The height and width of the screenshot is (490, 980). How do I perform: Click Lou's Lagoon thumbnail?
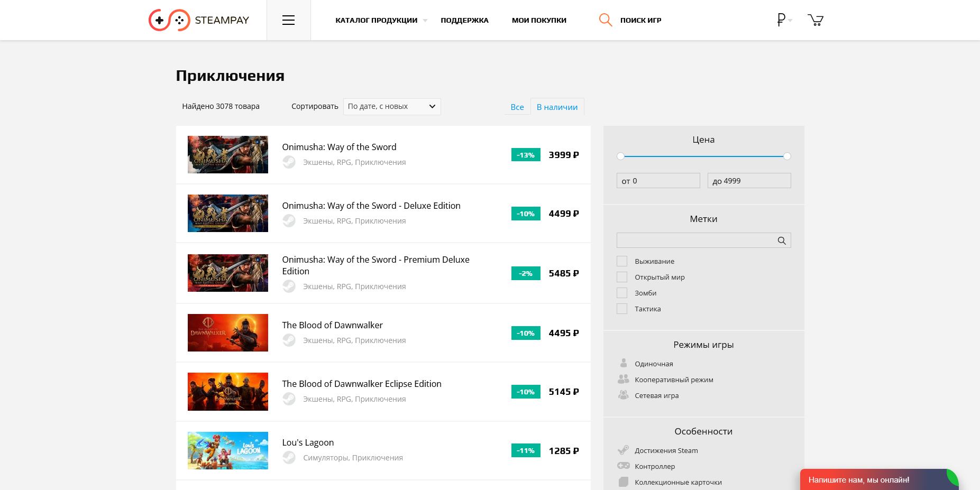[x=228, y=450]
